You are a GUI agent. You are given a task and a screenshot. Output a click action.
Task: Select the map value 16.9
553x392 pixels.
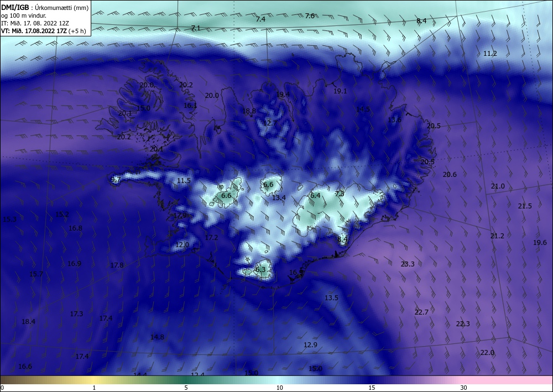pyautogui.click(x=74, y=264)
